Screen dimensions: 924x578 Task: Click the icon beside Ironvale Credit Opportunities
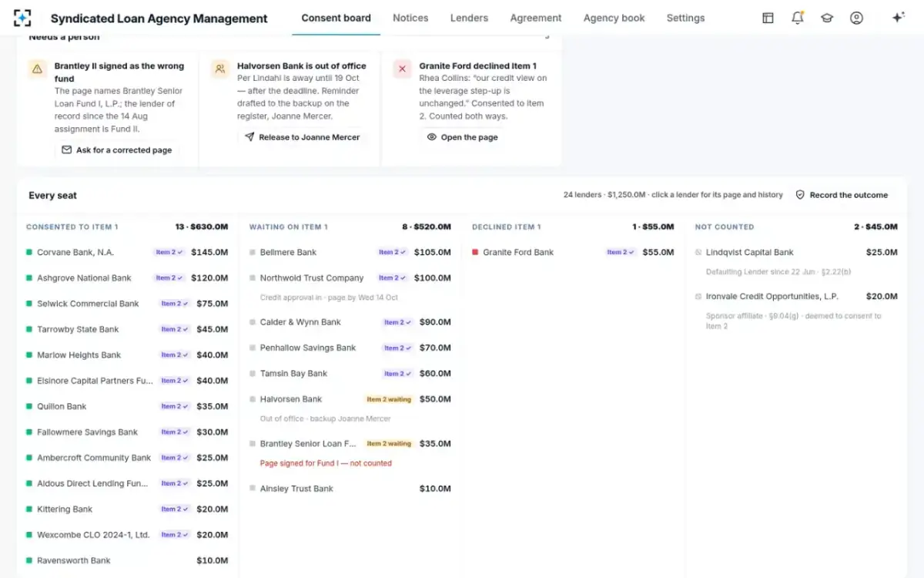pyautogui.click(x=698, y=296)
